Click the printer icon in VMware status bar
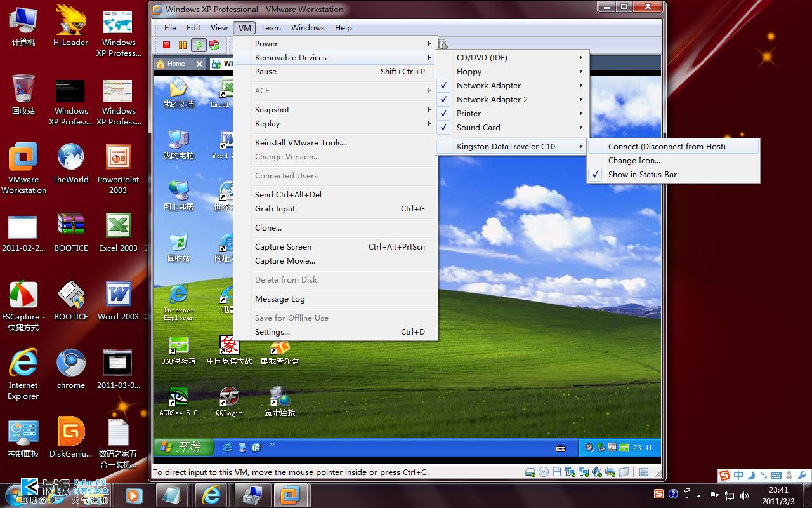This screenshot has width=812, height=508. [610, 472]
